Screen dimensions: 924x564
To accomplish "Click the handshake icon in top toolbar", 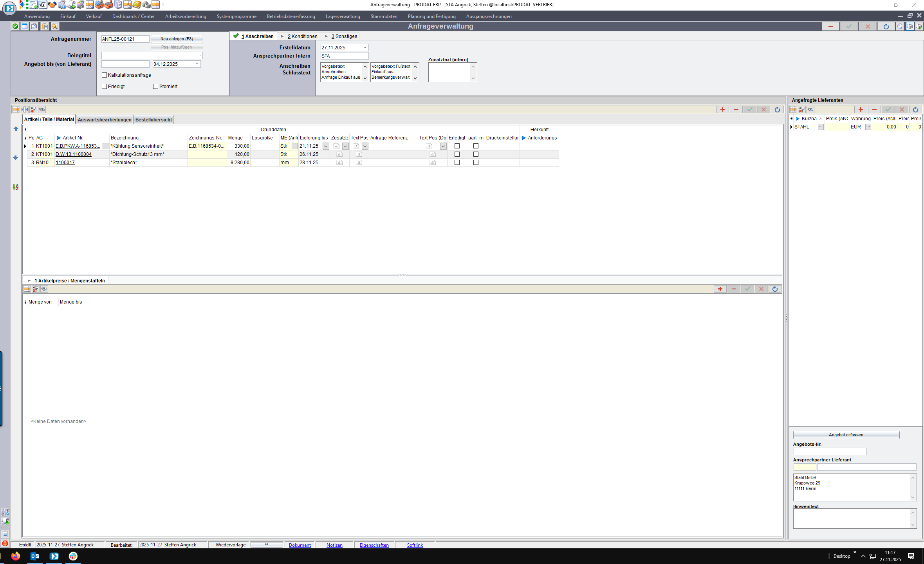I will click(x=52, y=5).
